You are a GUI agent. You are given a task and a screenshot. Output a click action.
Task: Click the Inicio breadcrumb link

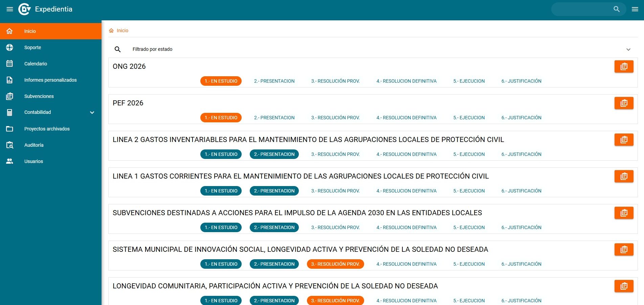coord(123,30)
